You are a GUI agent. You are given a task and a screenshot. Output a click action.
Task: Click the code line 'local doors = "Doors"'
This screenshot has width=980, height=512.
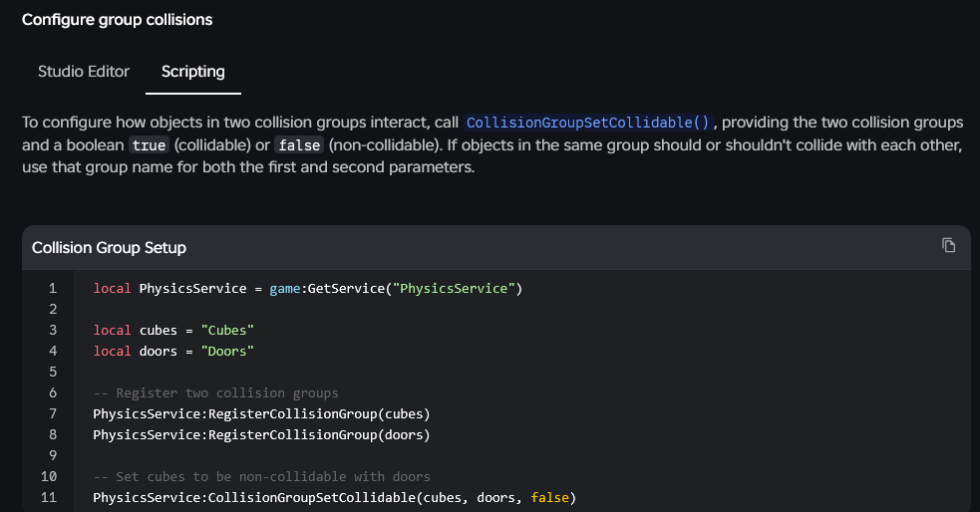[x=173, y=352]
